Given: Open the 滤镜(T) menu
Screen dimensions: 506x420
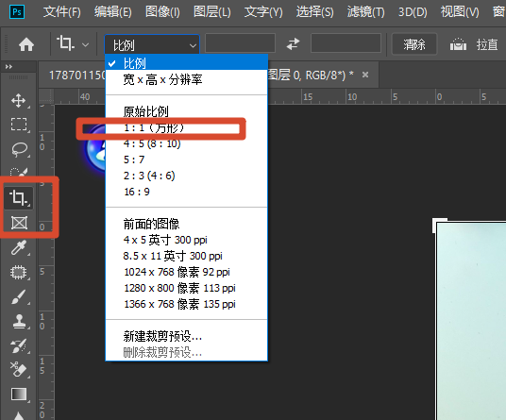Looking at the screenshot, I should (366, 12).
